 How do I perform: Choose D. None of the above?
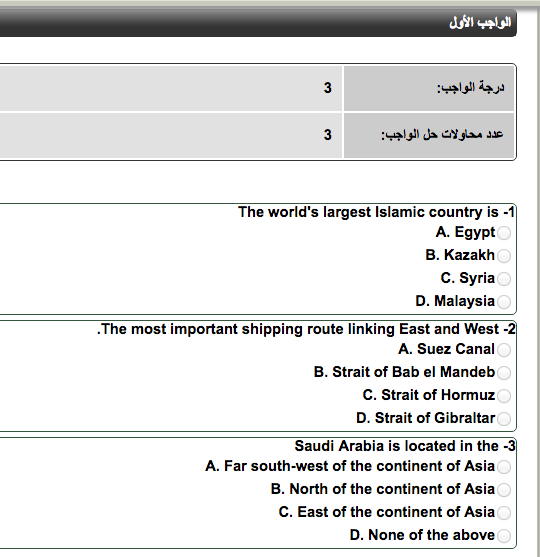click(x=504, y=536)
